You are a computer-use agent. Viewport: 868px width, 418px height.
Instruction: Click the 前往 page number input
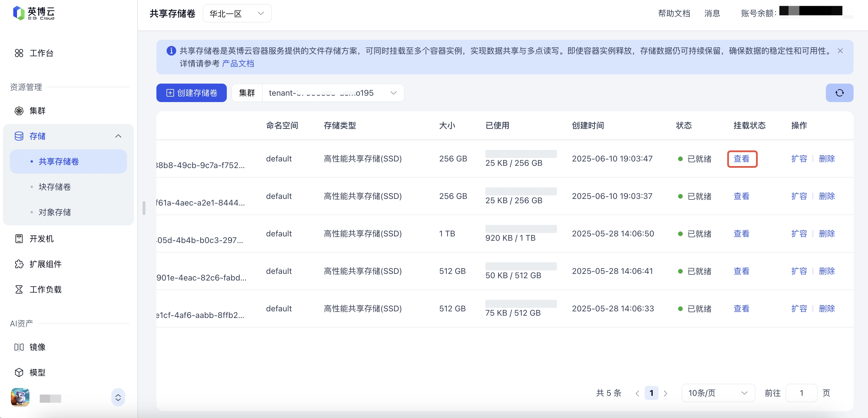click(x=801, y=393)
